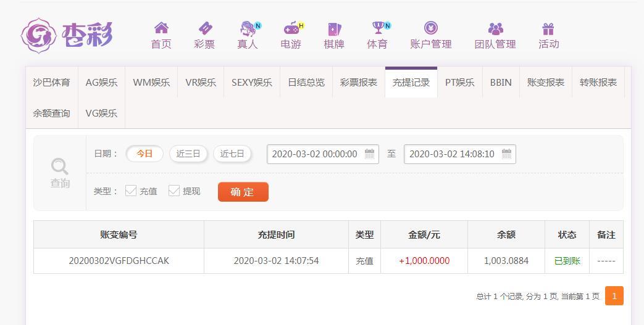Switch to the 沙巴体育 tab
Screen dimensions: 644x325
pos(52,83)
